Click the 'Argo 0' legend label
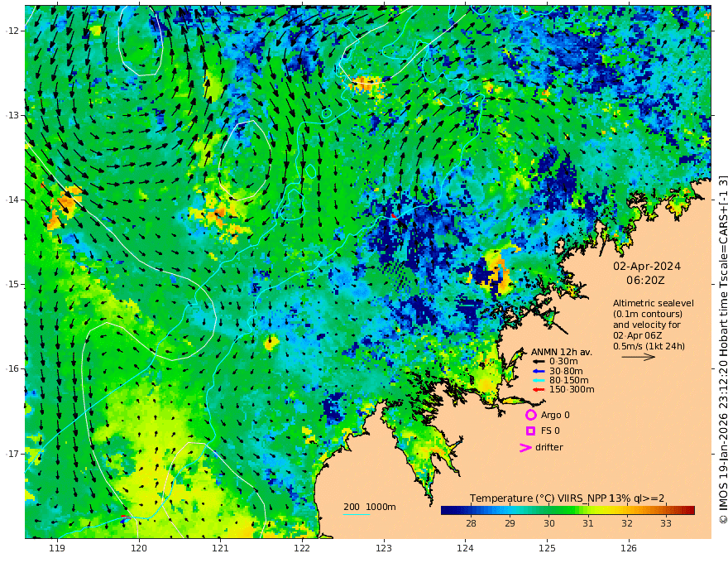 [555, 415]
